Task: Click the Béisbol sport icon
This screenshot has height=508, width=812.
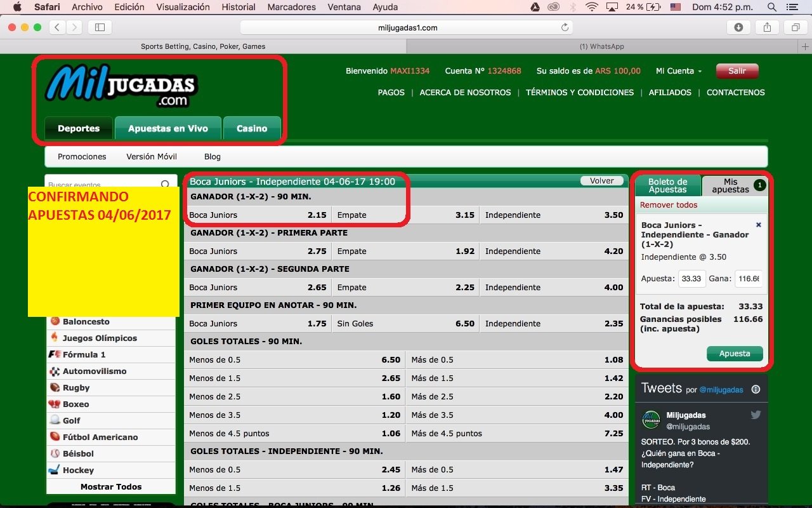Action: [55, 453]
